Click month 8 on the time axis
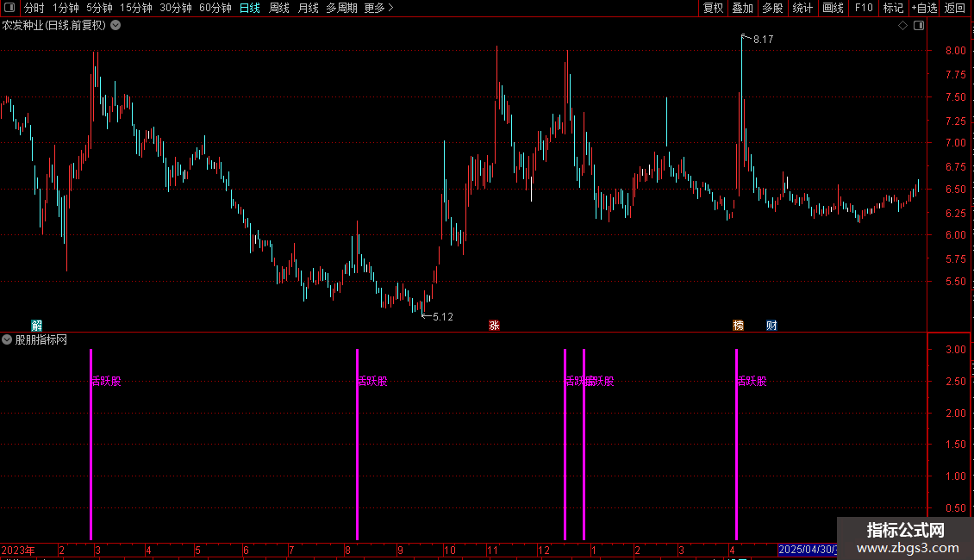The width and height of the screenshot is (974, 560). pos(347,550)
